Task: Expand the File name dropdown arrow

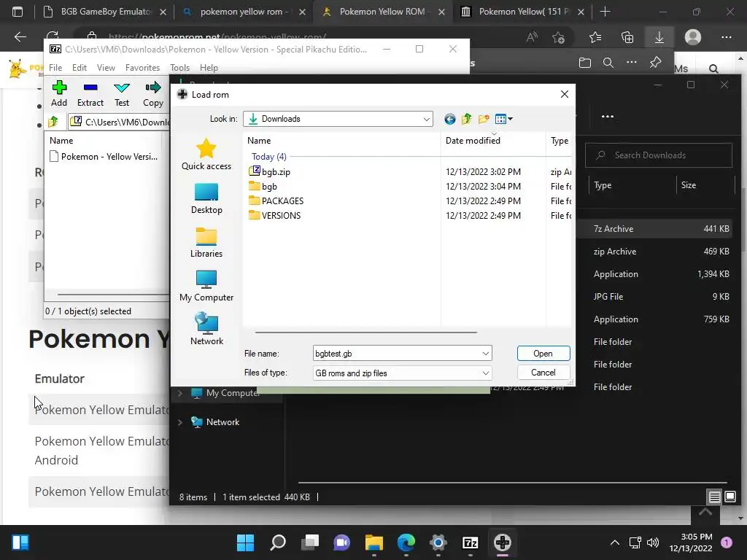Action: [485, 354]
